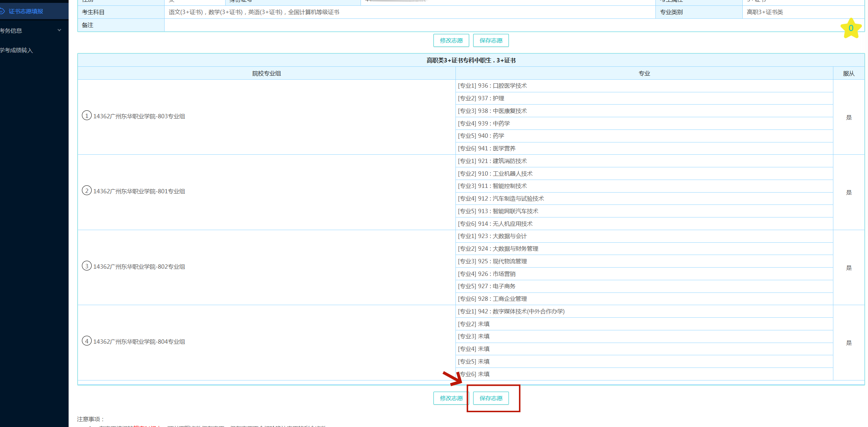Image resolution: width=868 pixels, height=427 pixels.
Task: Click circled number 3 for 802专业组
Action: pyautogui.click(x=87, y=266)
